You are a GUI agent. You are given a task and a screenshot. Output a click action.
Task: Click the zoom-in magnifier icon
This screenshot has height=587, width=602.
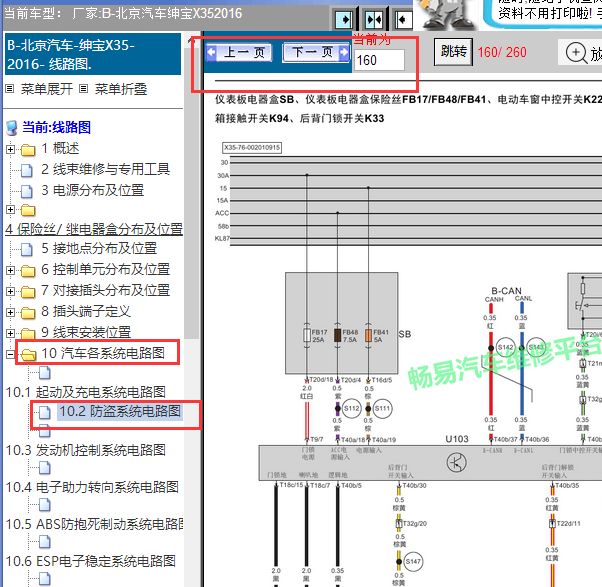pyautogui.click(x=576, y=52)
